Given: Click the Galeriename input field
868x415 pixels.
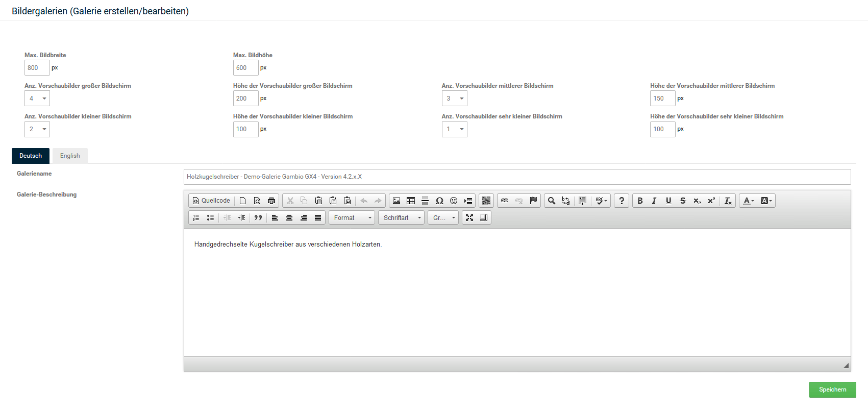Looking at the screenshot, I should pos(517,177).
